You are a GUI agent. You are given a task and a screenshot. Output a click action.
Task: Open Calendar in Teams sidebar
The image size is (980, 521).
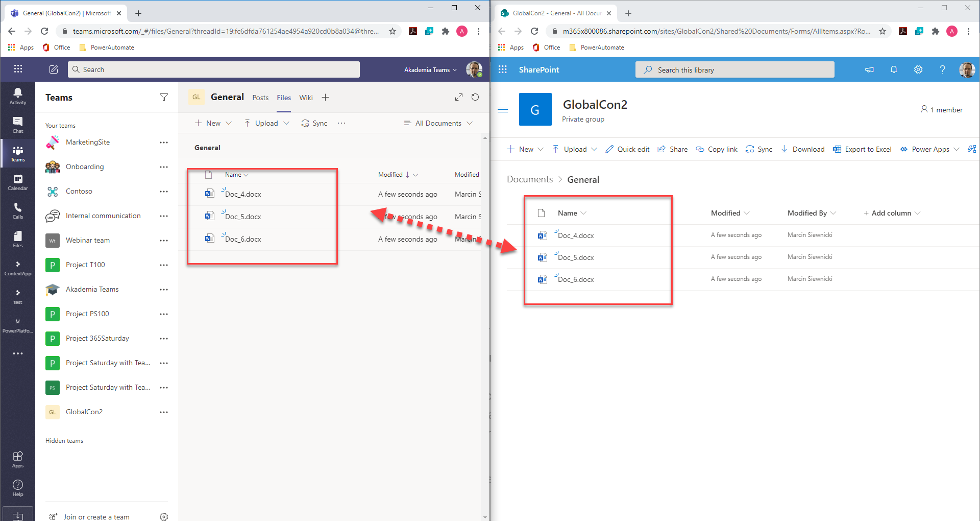18,182
